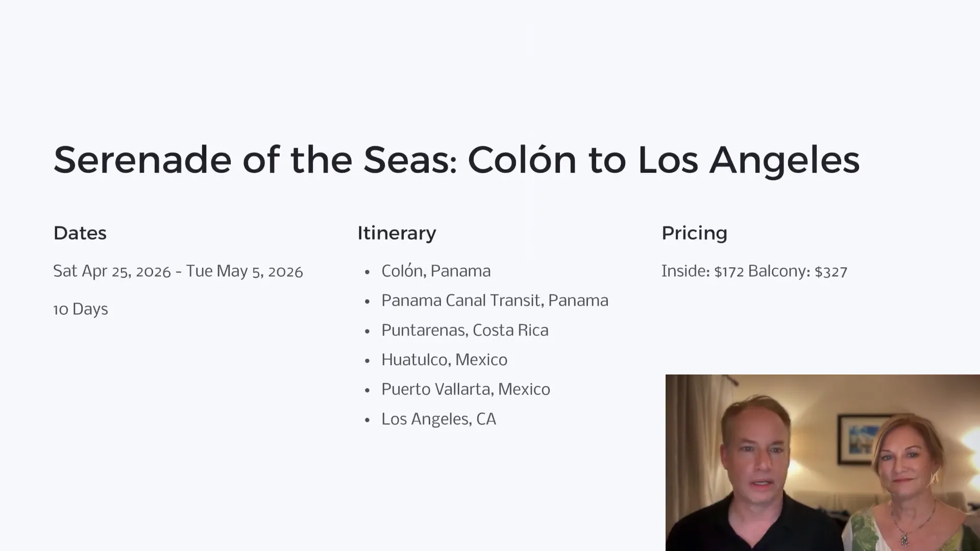Click the Balcony: $327 price
The height and width of the screenshot is (551, 980).
pos(797,271)
